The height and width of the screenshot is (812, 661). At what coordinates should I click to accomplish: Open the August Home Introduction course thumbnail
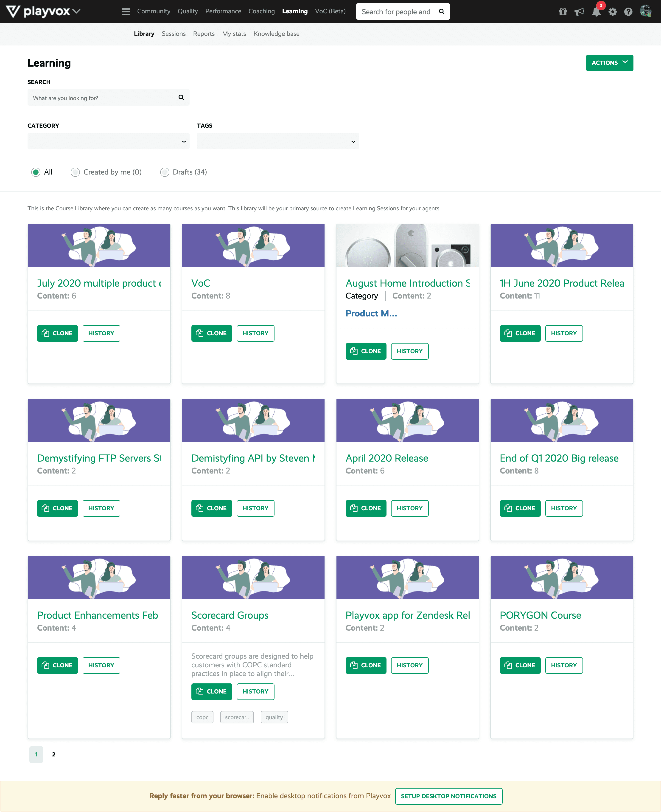407,245
